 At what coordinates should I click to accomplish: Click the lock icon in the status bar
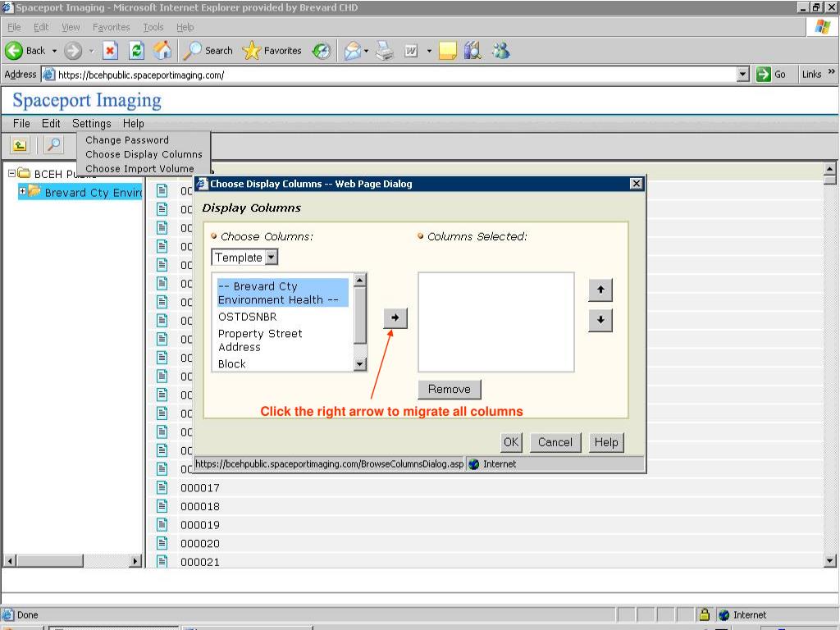click(x=705, y=614)
